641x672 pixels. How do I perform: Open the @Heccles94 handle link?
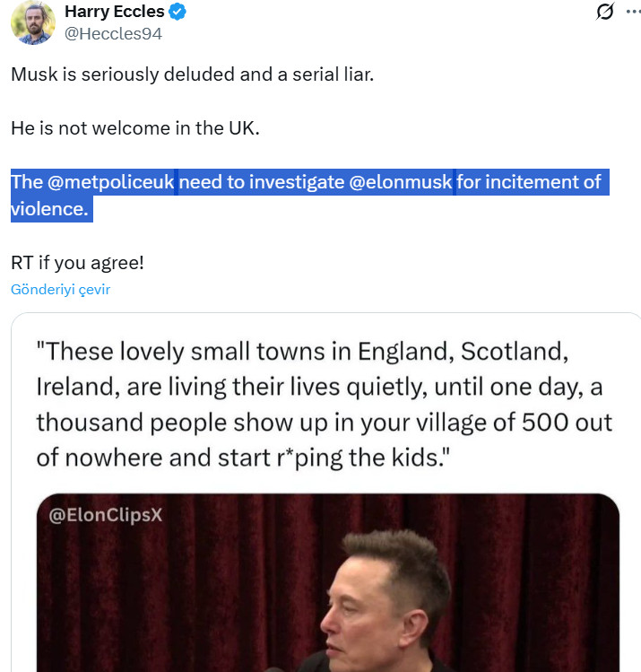(113, 33)
